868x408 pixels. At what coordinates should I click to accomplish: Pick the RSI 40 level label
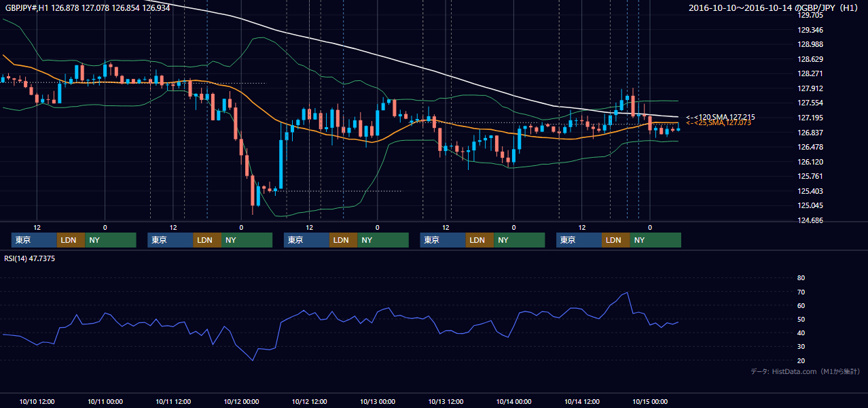(x=801, y=333)
